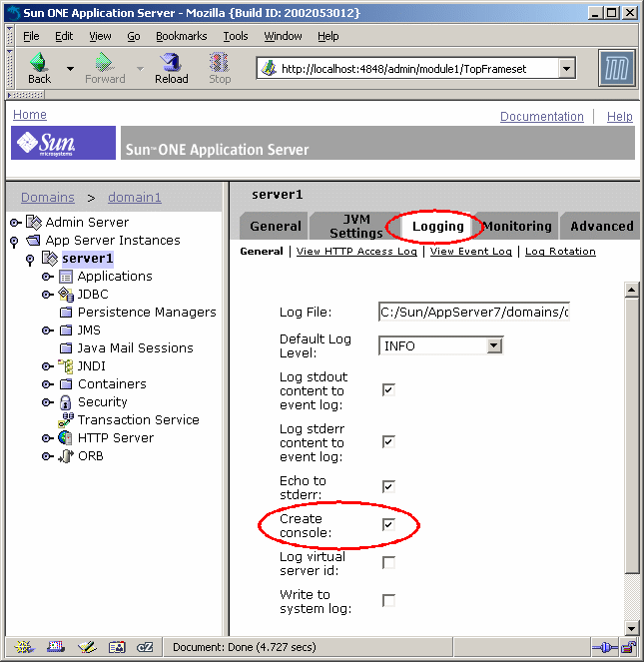Open the View Event Log link
This screenshot has width=644, height=662.
point(471,252)
